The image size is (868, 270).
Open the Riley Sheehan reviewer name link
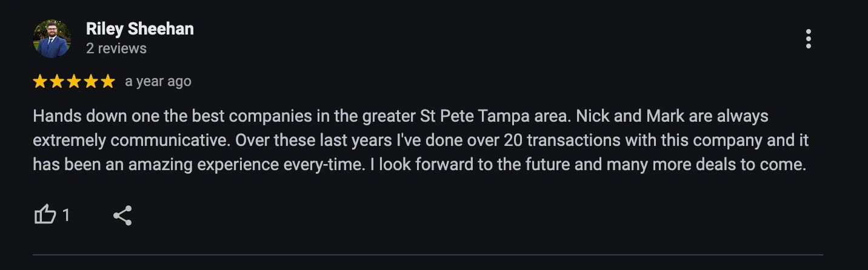coord(139,28)
